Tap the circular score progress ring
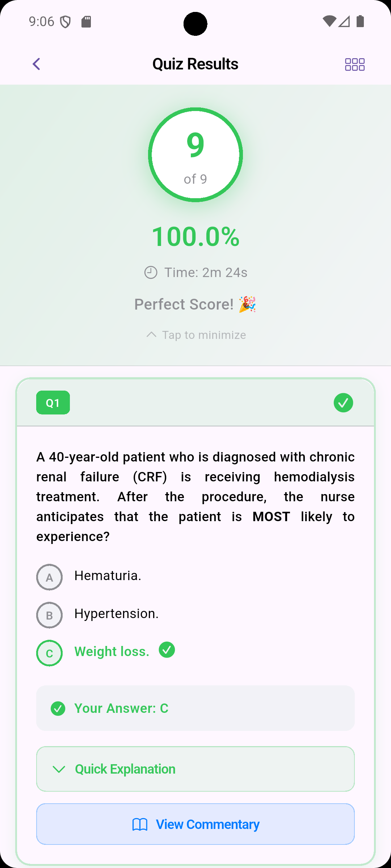Image resolution: width=391 pixels, height=868 pixels. (195, 155)
